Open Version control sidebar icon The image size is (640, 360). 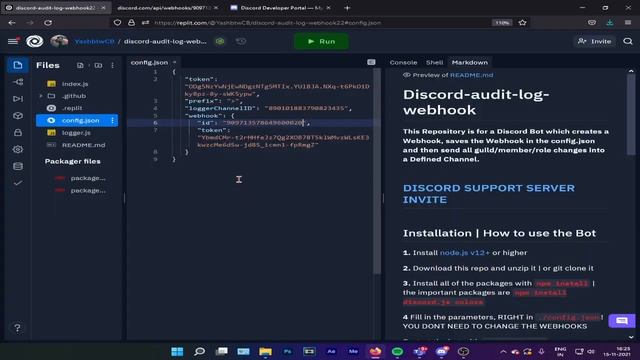(18, 82)
